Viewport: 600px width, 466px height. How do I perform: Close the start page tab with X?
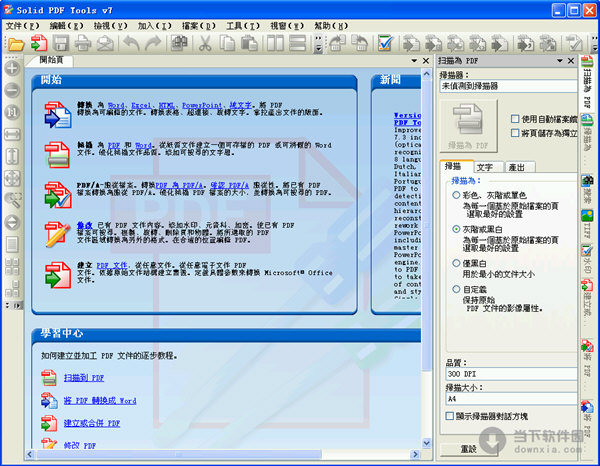[x=426, y=61]
